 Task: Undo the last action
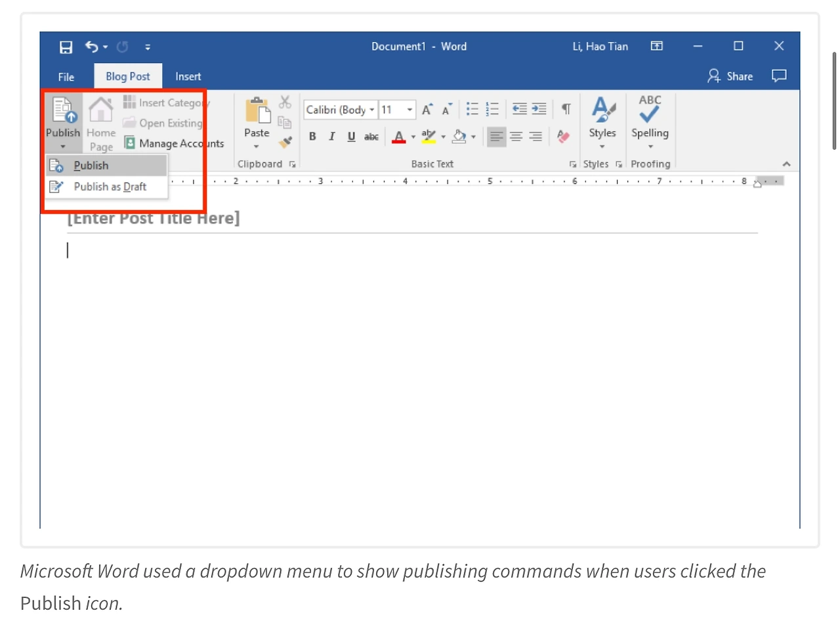coord(91,47)
